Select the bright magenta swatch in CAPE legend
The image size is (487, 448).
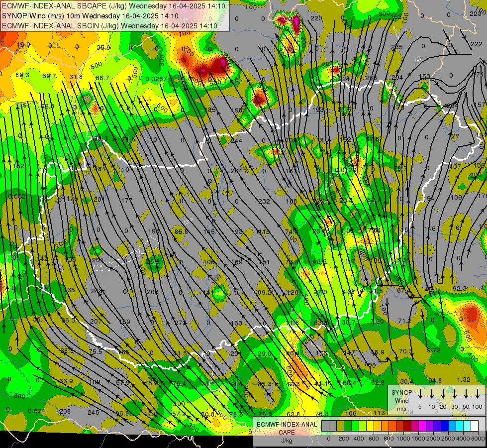coord(422,426)
